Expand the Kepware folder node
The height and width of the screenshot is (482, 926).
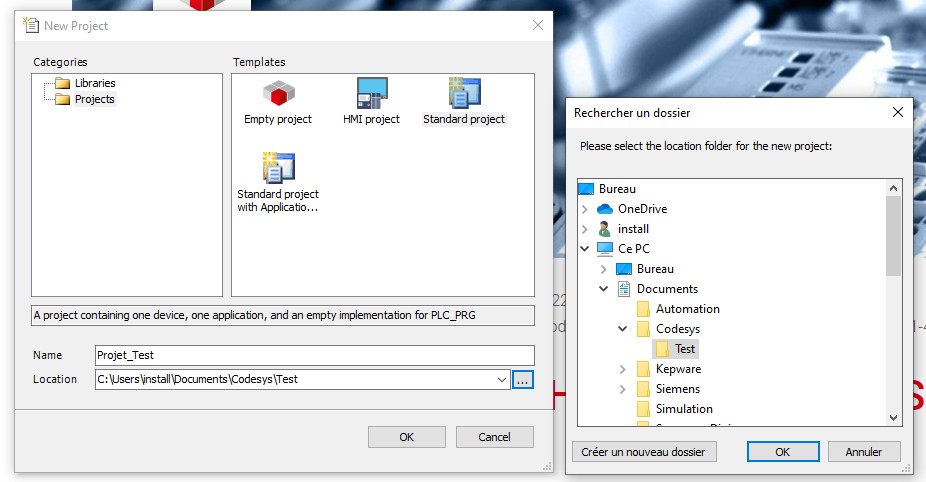(x=623, y=369)
